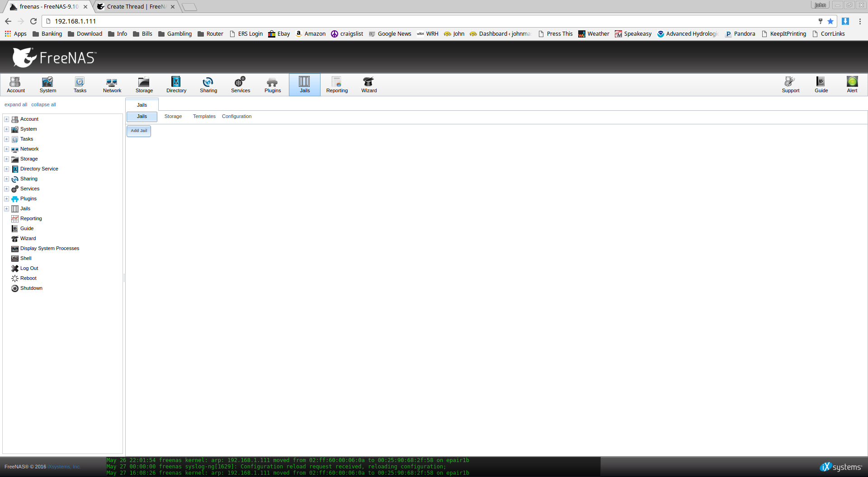
Task: Expand the Plugins tree node
Action: [6, 199]
